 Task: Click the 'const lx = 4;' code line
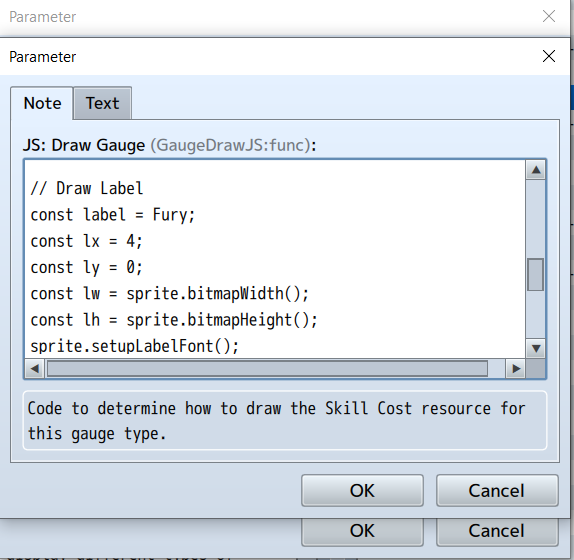click(86, 242)
